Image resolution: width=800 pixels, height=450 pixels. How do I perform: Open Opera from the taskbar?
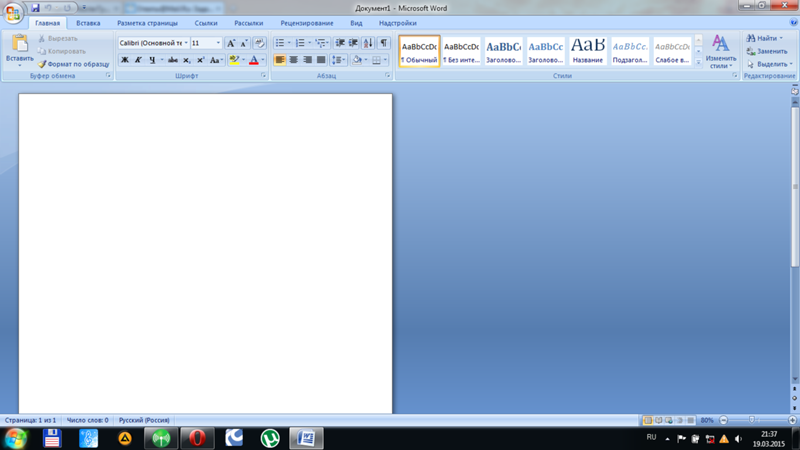coord(197,438)
